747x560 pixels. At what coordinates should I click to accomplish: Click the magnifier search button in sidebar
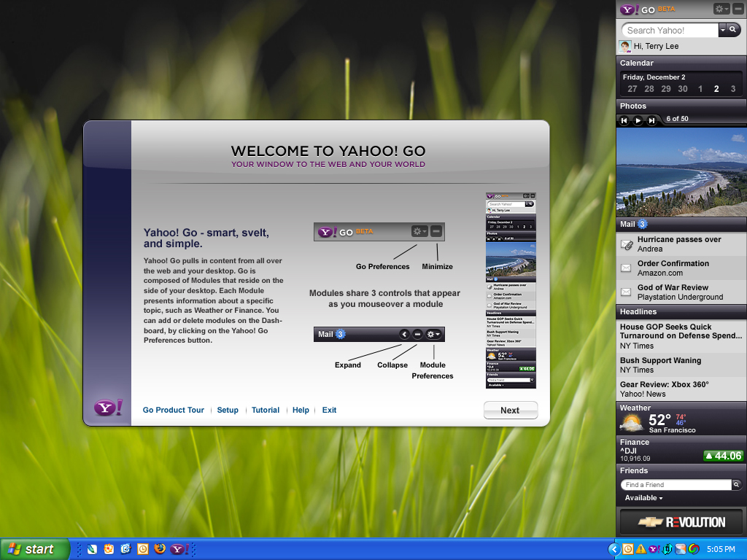click(x=733, y=30)
